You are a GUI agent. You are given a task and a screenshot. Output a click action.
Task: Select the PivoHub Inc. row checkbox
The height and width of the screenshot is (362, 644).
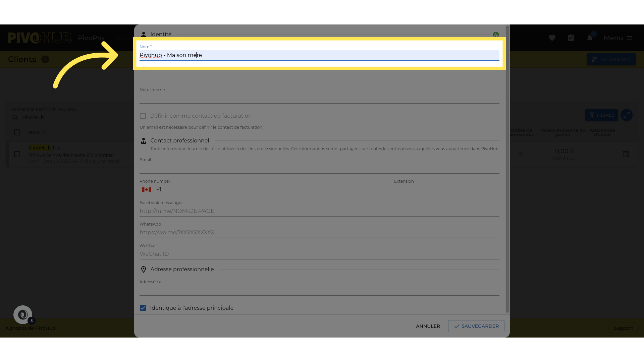17,154
